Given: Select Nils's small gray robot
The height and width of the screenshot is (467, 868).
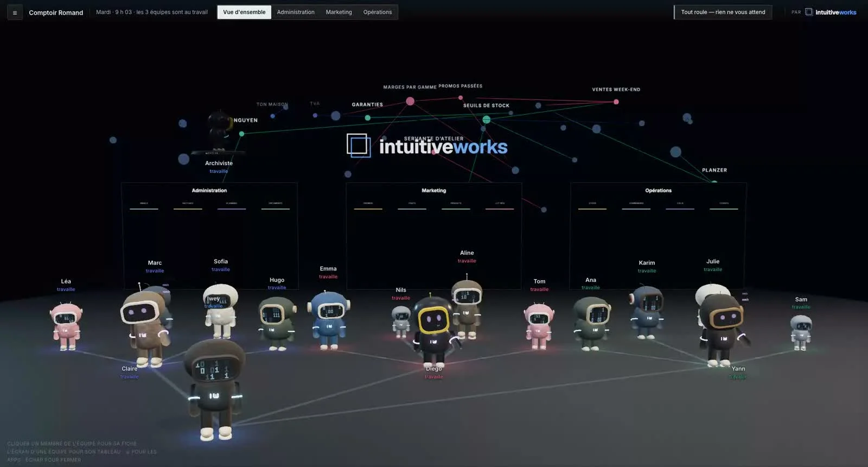Looking at the screenshot, I should tap(401, 321).
